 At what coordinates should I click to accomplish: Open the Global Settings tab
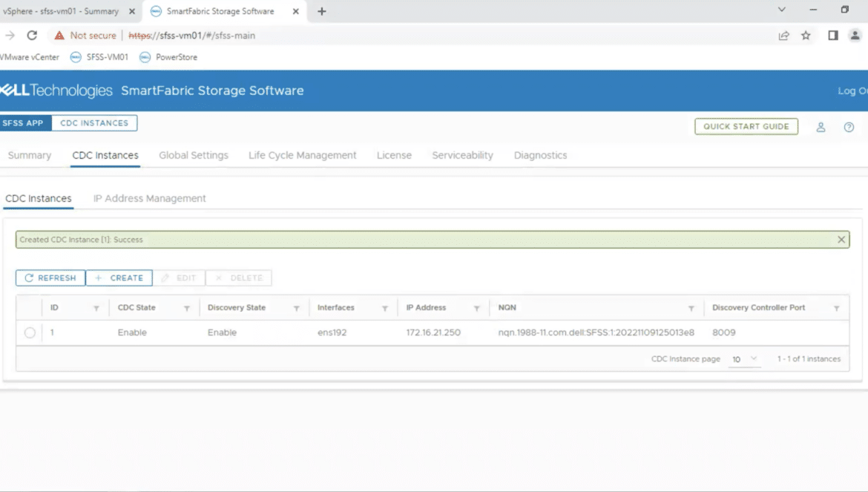194,156
